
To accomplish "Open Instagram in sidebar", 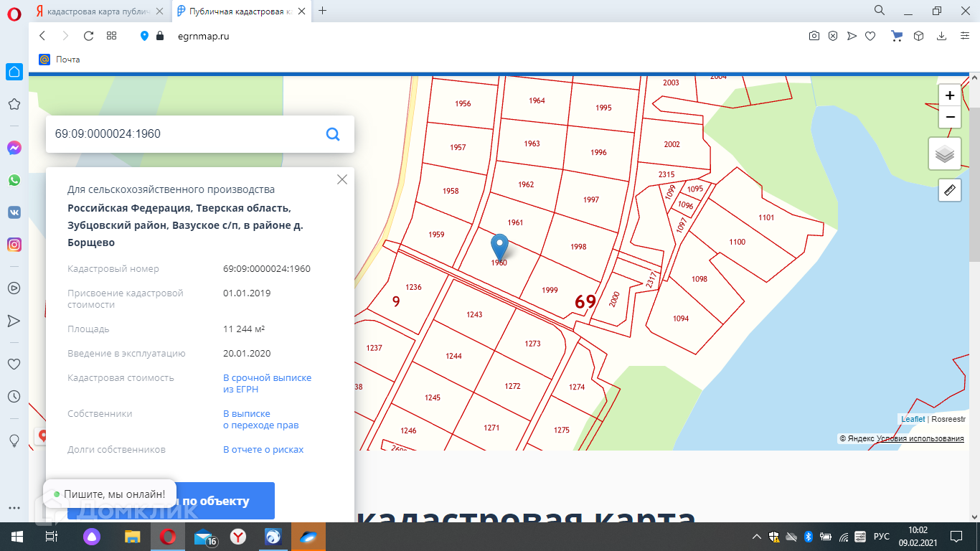I will 14,245.
